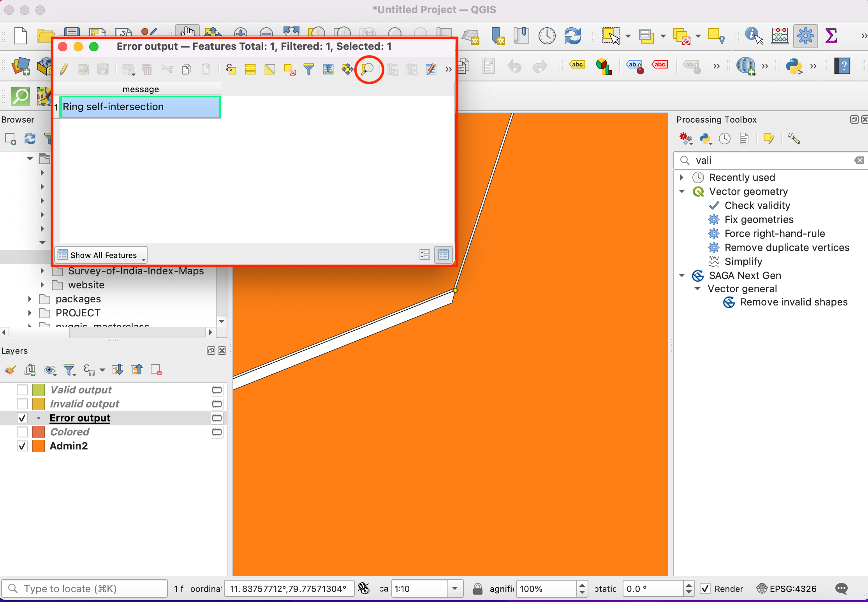Open Processing Toolbox history clock icon
Image resolution: width=868 pixels, height=602 pixels.
[724, 139]
